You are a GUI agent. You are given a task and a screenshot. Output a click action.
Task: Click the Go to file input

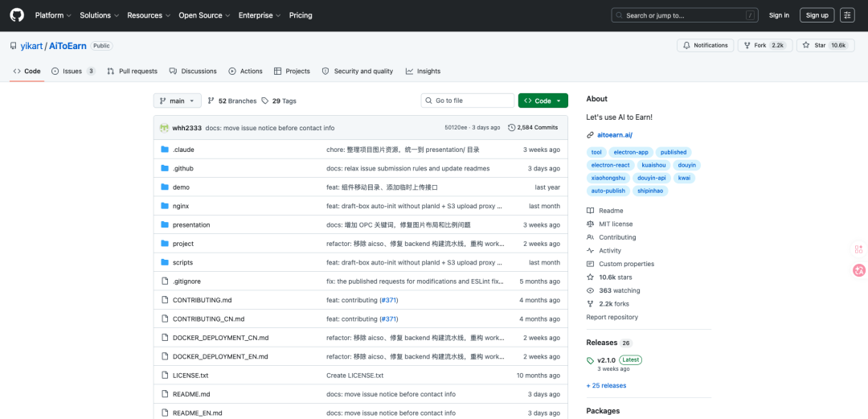click(x=468, y=101)
